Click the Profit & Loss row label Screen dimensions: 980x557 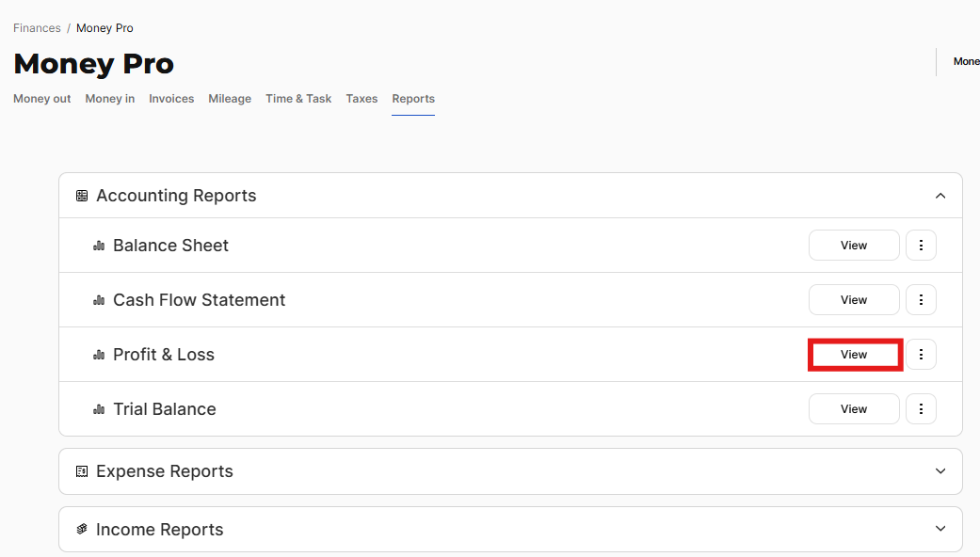click(164, 355)
